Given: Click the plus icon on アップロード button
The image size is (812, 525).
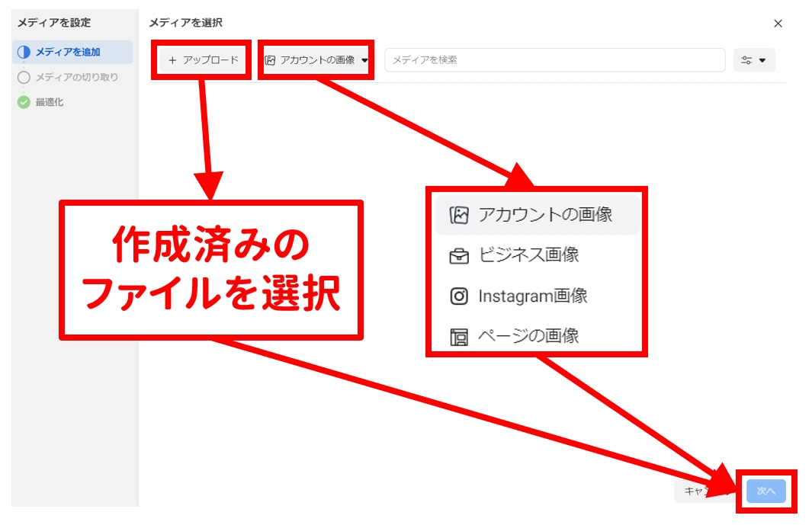Looking at the screenshot, I should [x=172, y=60].
